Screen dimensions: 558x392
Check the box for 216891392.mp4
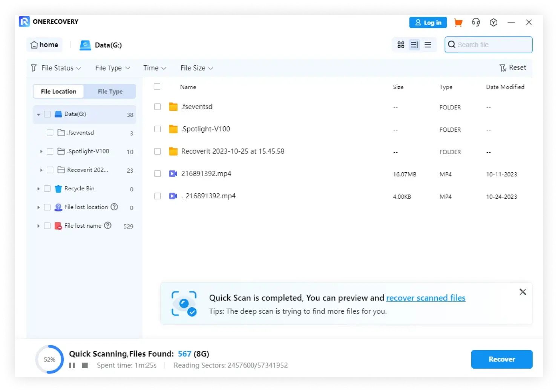point(158,174)
